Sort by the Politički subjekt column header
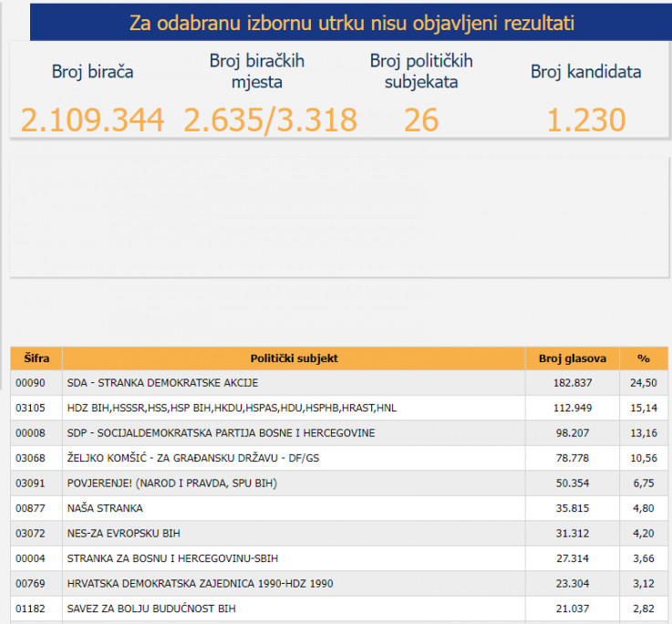The width and height of the screenshot is (672, 624). 294,359
